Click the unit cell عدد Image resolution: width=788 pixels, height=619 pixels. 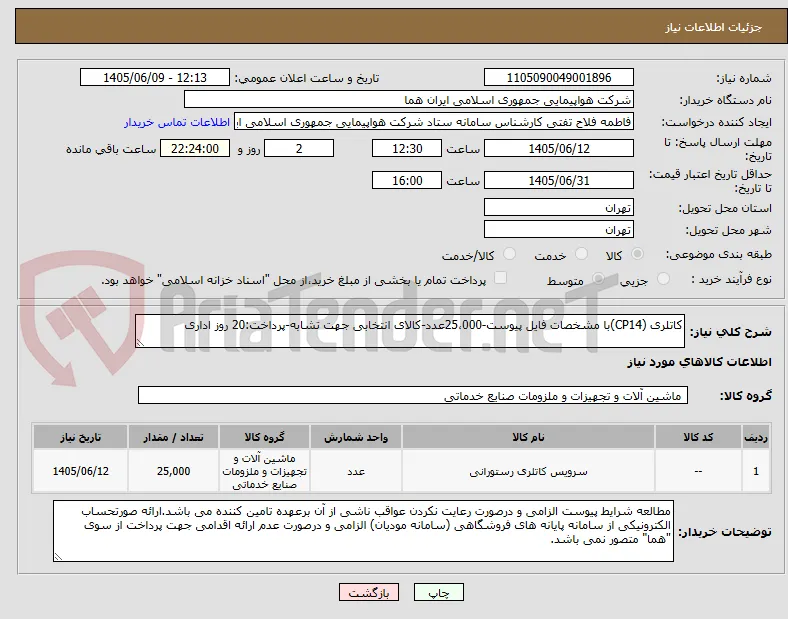[x=356, y=471]
